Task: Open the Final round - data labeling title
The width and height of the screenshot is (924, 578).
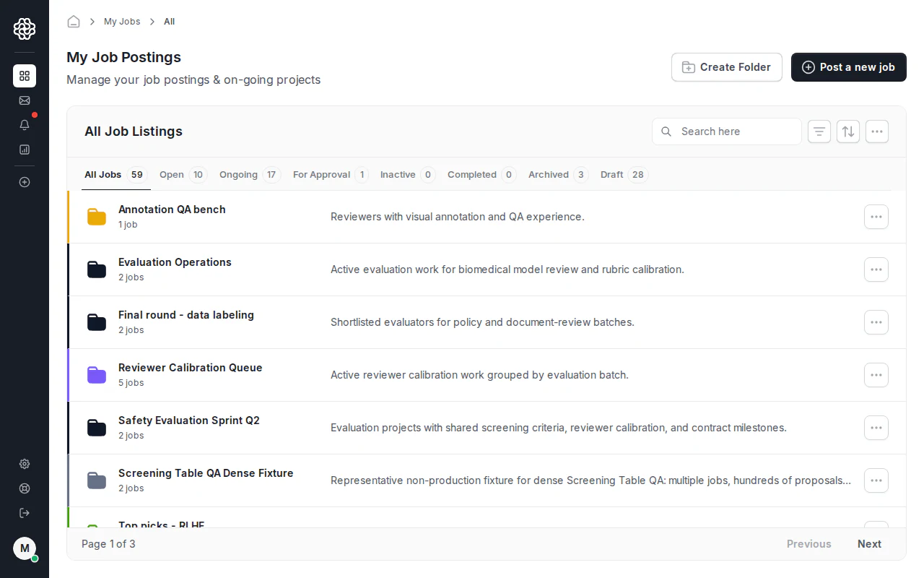Action: (186, 315)
